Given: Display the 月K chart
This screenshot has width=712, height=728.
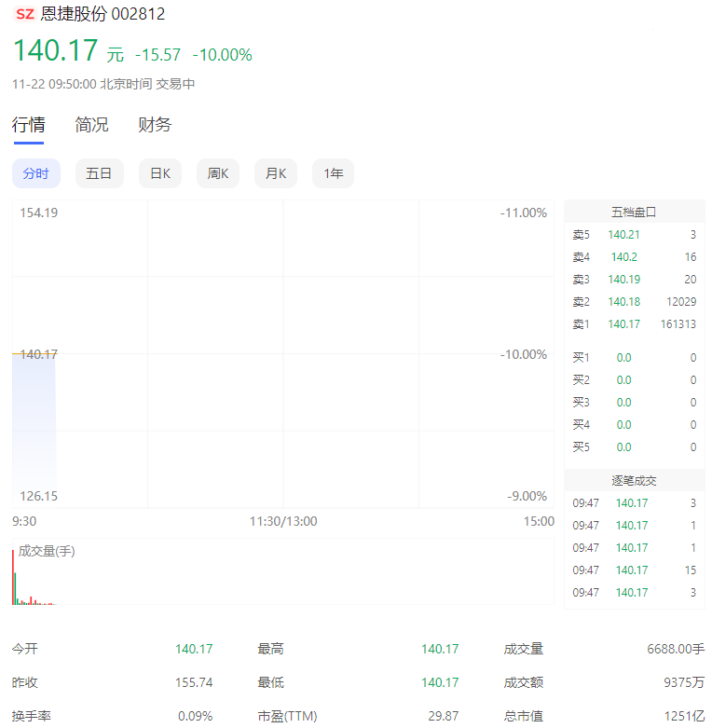Looking at the screenshot, I should pyautogui.click(x=276, y=173).
